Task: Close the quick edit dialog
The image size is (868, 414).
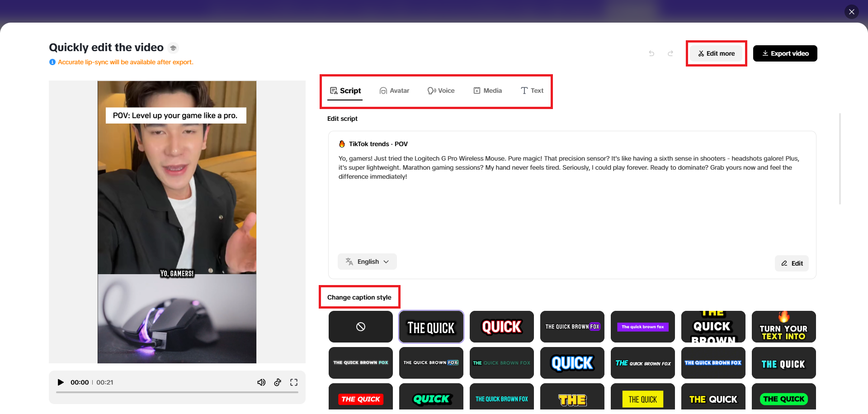Action: pos(852,12)
